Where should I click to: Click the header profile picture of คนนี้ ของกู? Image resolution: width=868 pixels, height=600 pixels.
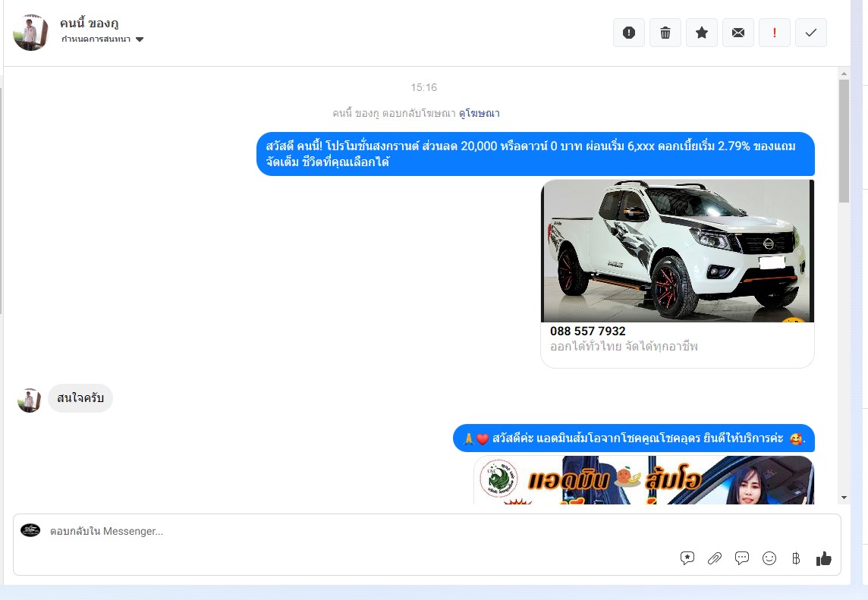click(30, 33)
